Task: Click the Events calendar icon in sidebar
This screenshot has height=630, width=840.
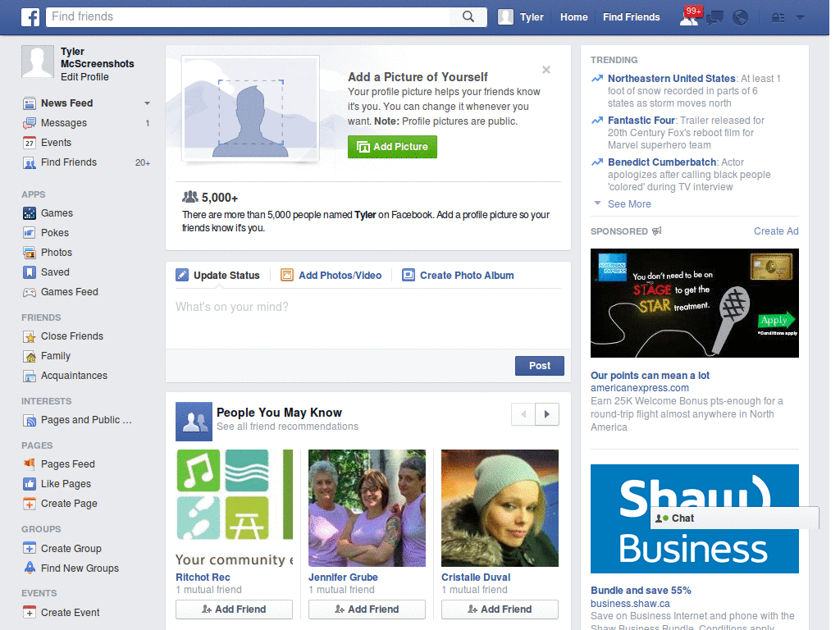Action: coord(29,143)
